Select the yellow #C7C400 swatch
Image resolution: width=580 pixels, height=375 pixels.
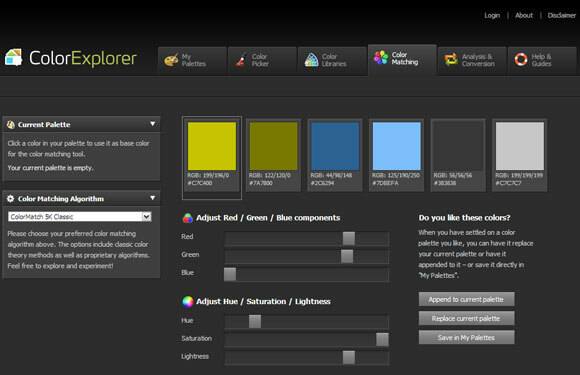[x=212, y=146]
